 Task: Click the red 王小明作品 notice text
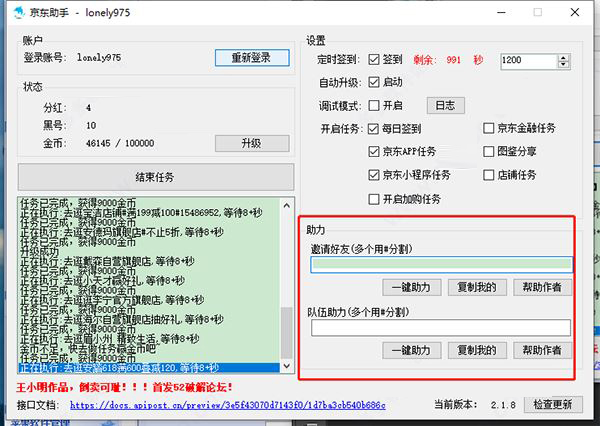(124, 387)
